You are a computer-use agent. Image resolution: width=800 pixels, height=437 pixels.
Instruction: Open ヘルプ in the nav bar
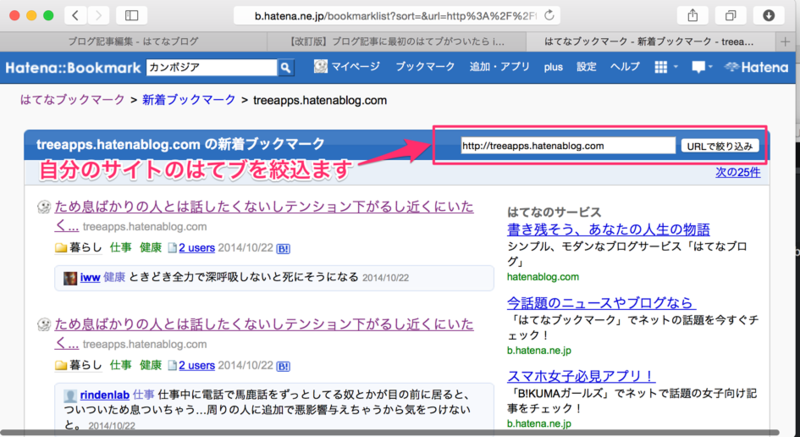click(625, 67)
